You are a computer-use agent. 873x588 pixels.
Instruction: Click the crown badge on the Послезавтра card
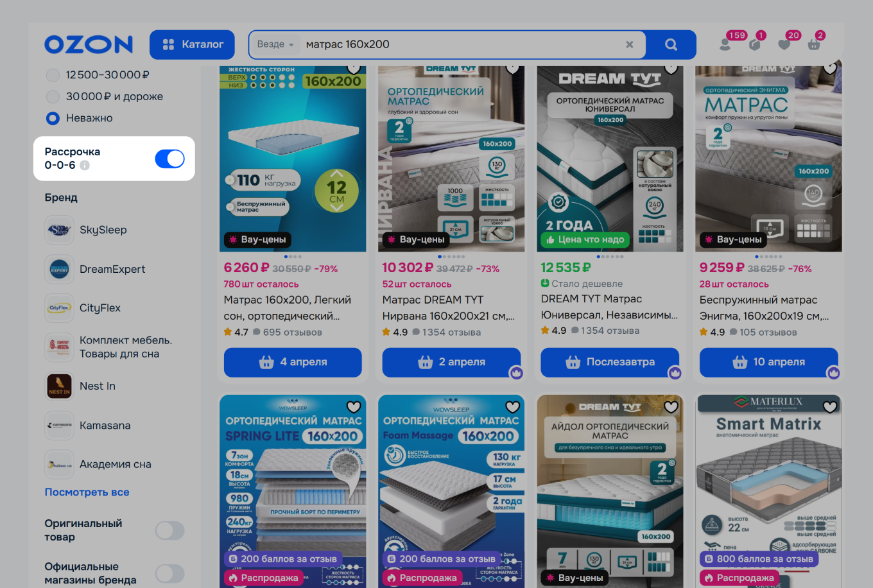[x=675, y=373]
